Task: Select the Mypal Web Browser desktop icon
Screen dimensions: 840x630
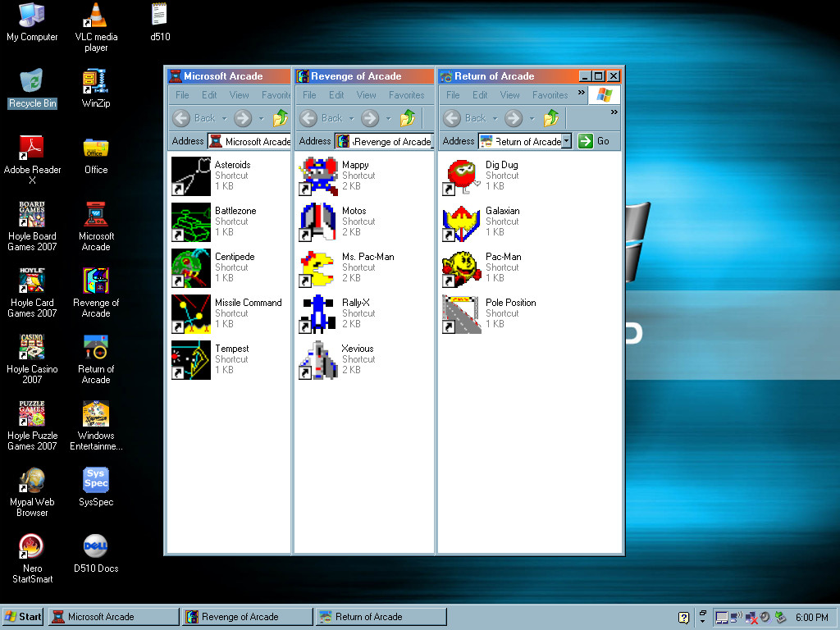Action: point(32,492)
